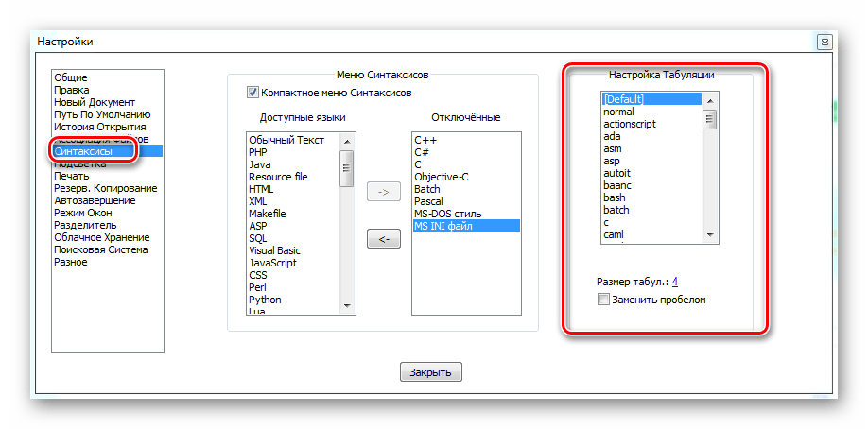Select Общие in settings category list
868x429 pixels.
click(71, 77)
